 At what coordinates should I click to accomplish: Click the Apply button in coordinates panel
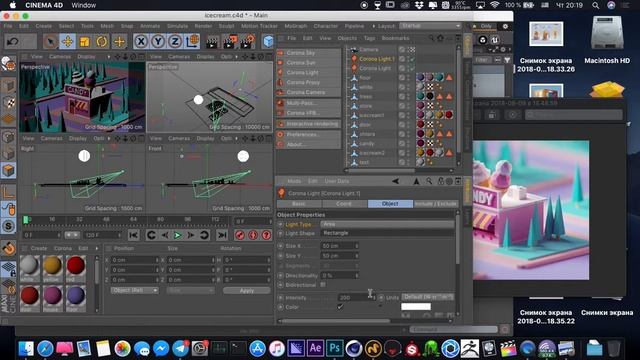(x=247, y=290)
